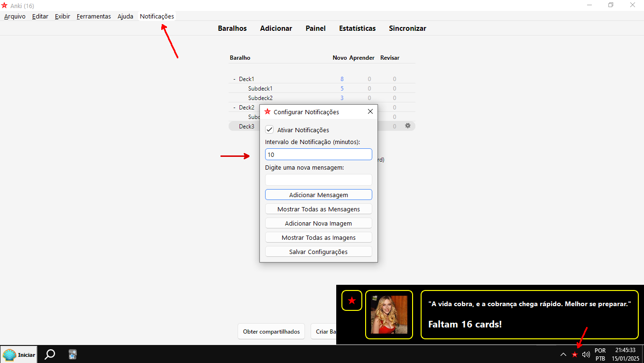Image resolution: width=644 pixels, height=363 pixels.
Task: Collapse the Deck1 tree
Action: pos(234,79)
